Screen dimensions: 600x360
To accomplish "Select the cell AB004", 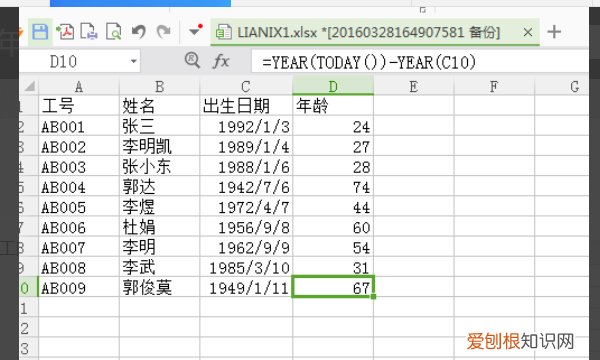I will (x=79, y=187).
